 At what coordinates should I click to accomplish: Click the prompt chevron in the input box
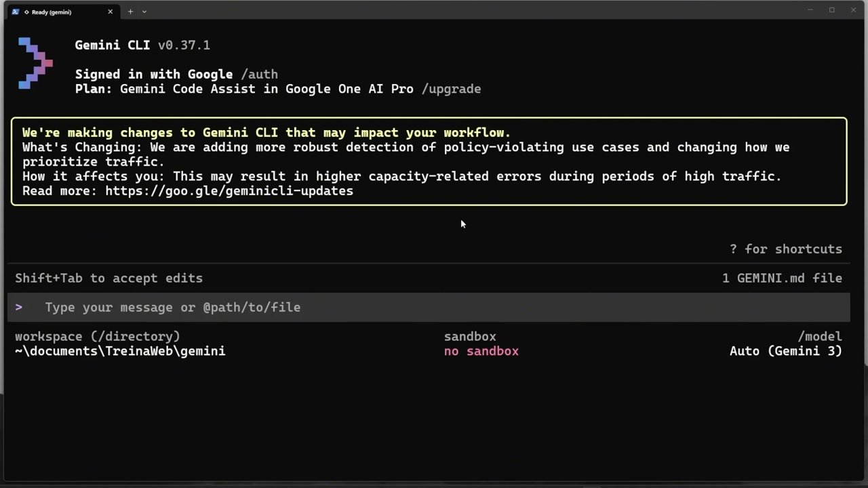pos(18,307)
